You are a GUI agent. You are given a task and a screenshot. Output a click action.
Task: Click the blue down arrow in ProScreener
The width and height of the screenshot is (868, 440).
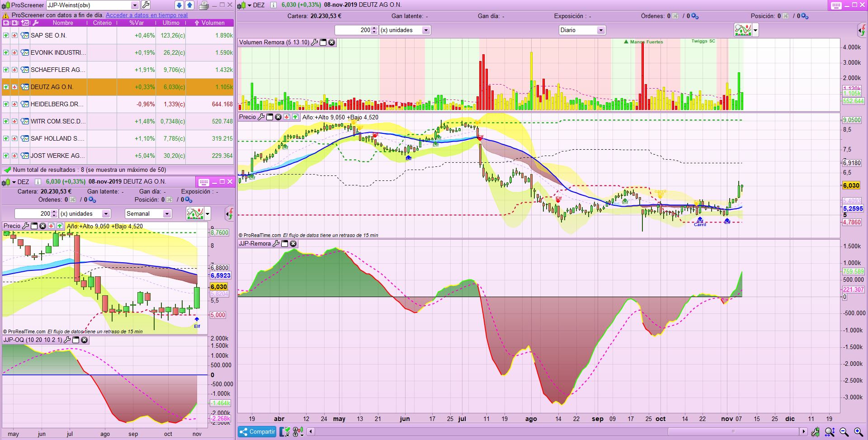(179, 5)
